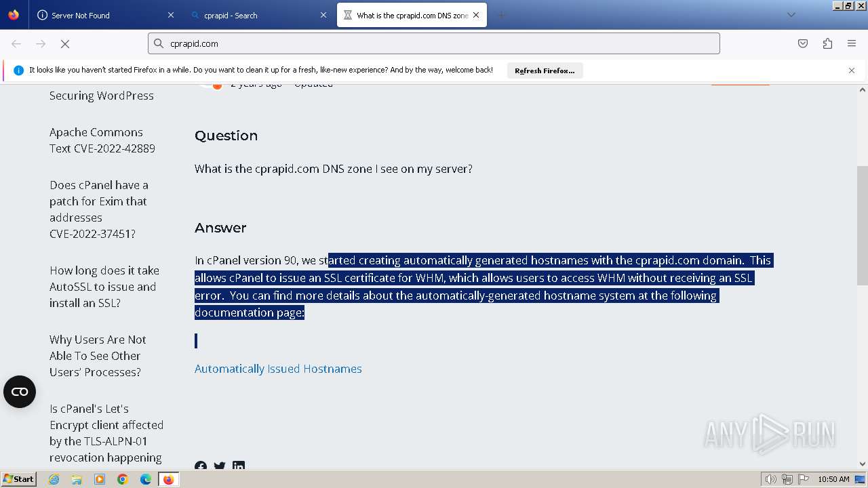Viewport: 868px width, 488px height.
Task: Open Action Center flag icon
Action: coord(803,479)
